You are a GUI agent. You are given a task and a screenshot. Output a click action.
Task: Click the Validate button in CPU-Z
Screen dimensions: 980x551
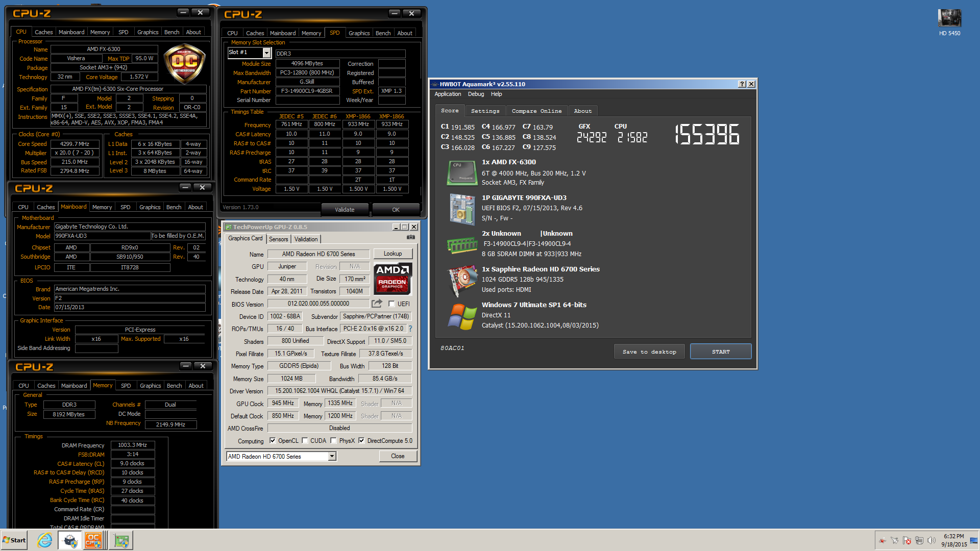click(345, 210)
